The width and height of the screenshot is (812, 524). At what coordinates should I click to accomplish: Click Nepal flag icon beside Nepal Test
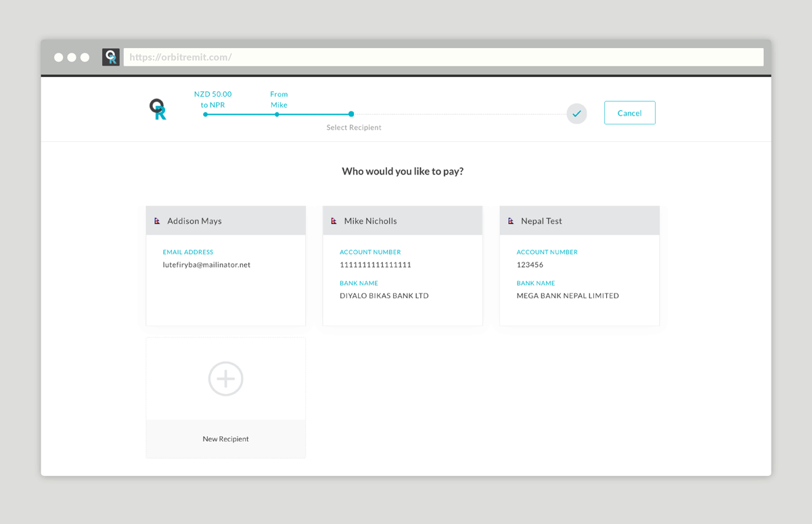[511, 221]
